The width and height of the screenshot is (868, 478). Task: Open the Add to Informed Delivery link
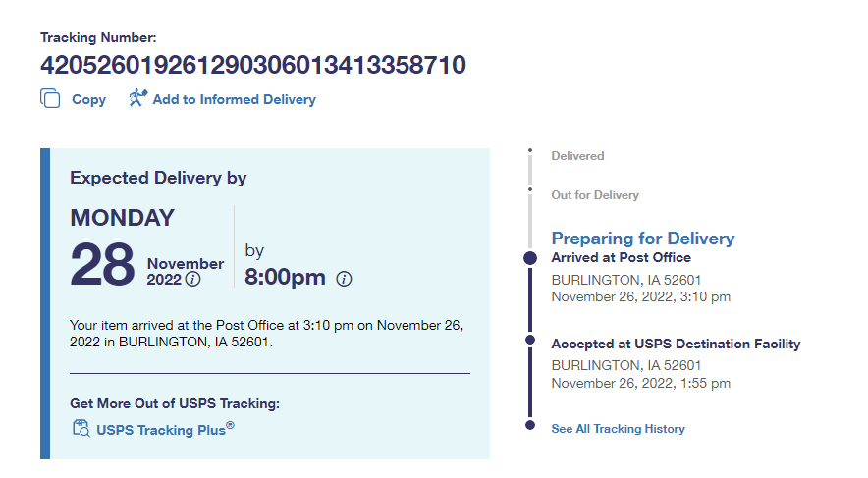pos(234,99)
